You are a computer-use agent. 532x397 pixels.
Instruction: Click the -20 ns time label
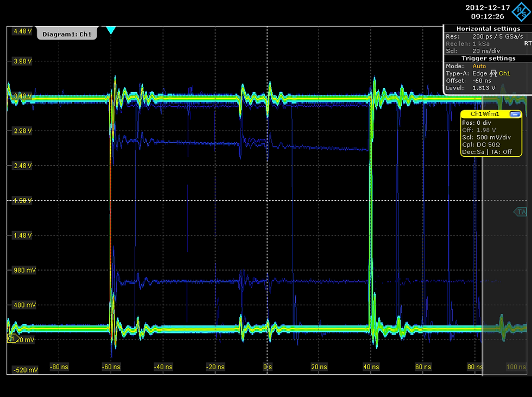216,367
